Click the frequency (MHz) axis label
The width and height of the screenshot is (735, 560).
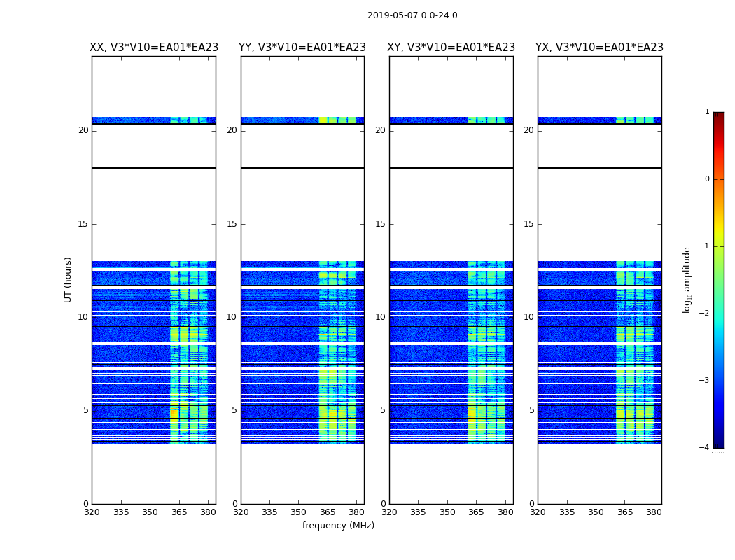pyautogui.click(x=338, y=525)
